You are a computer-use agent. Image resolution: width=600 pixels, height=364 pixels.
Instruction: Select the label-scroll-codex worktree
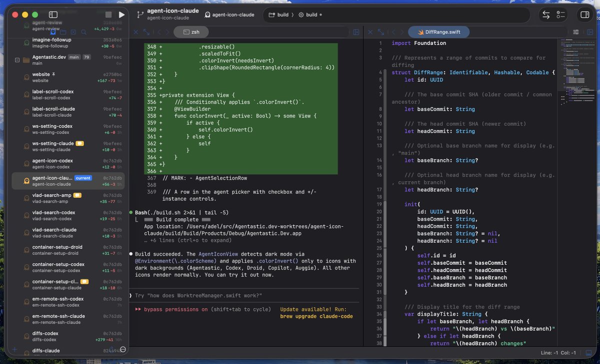pos(68,95)
